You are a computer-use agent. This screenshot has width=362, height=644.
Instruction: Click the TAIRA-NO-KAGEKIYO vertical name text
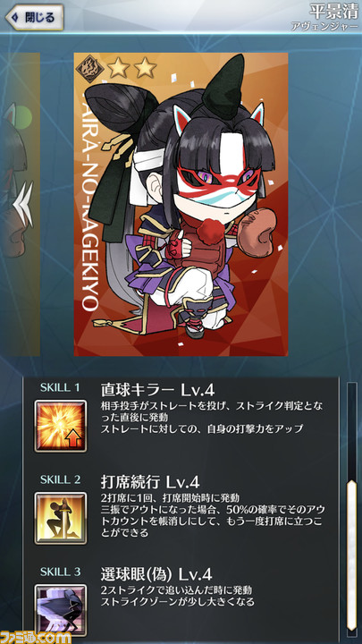90,199
